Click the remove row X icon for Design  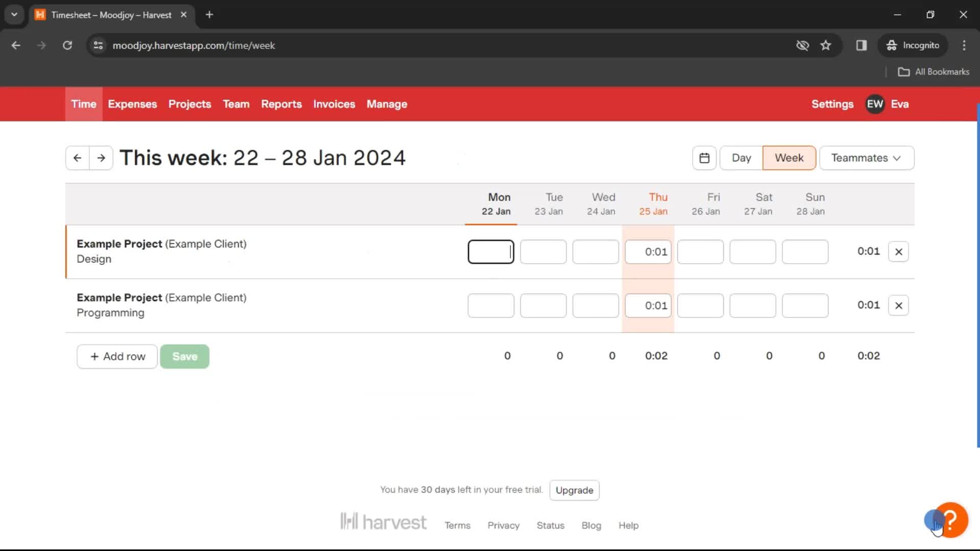(x=899, y=251)
